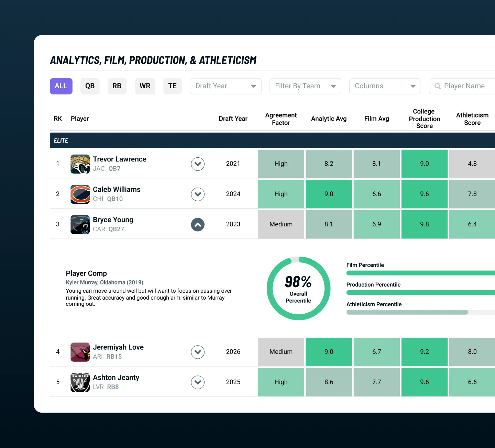Click the search magnifier icon

(438, 86)
